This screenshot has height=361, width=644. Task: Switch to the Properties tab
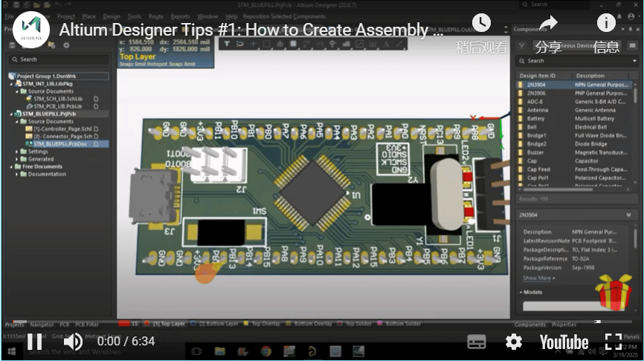[564, 325]
